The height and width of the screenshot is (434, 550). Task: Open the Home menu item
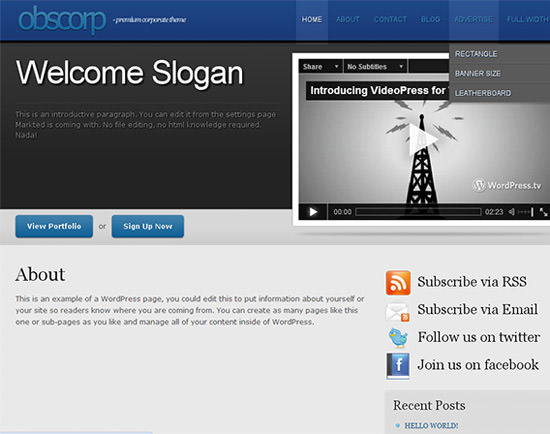coord(312,20)
